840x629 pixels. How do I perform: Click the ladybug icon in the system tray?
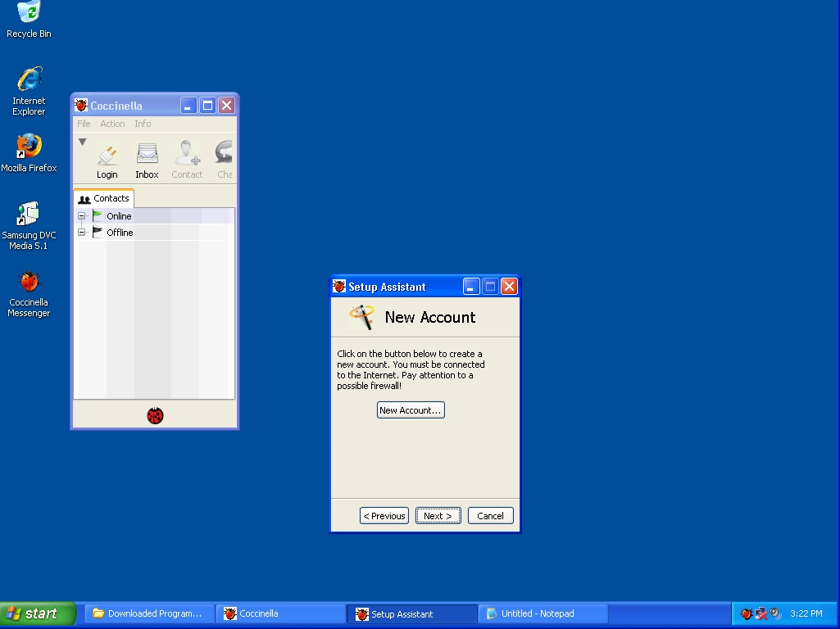point(747,613)
